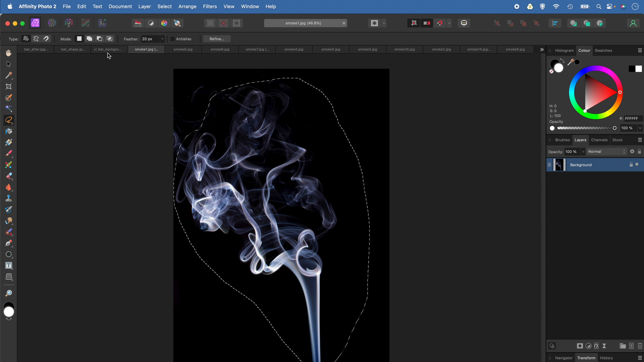Viewport: 644px width, 362px height.
Task: Select the Move tool arrow
Action: (9, 64)
